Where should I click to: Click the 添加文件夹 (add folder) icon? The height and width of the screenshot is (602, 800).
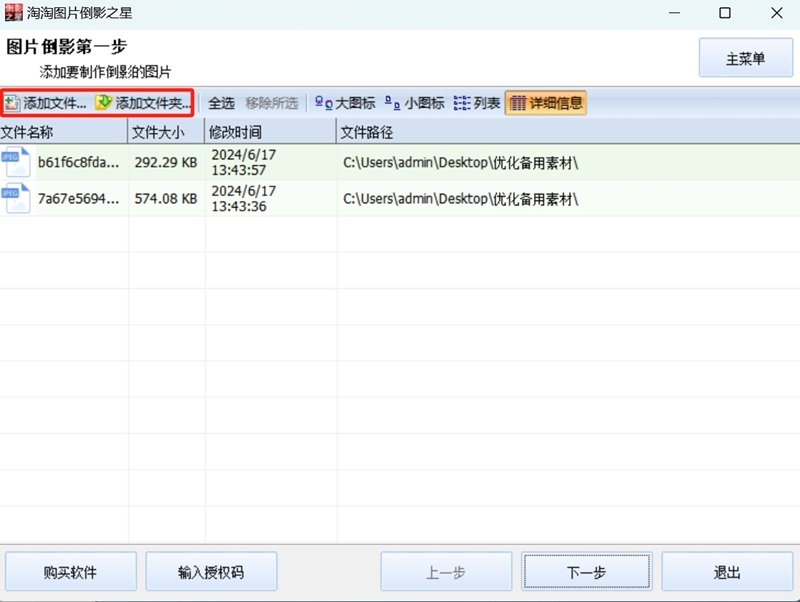[104, 103]
